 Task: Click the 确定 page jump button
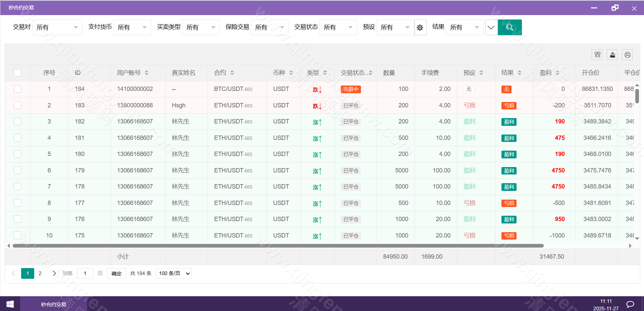(x=116, y=273)
